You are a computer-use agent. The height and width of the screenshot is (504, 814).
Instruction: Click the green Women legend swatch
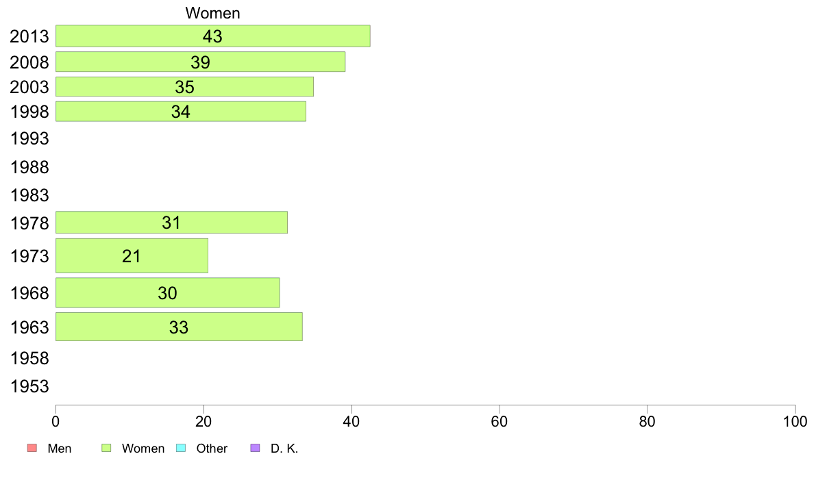[106, 448]
